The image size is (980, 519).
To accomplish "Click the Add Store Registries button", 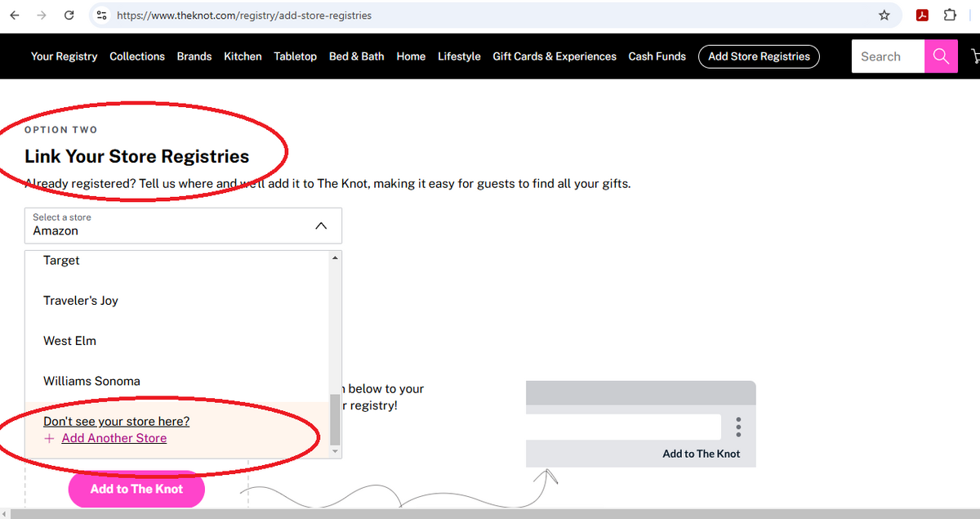I will click(759, 56).
